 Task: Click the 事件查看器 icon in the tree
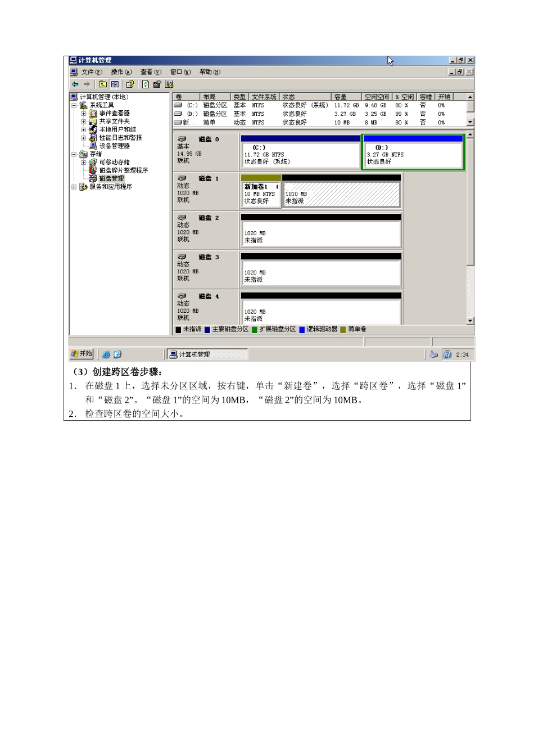point(93,114)
